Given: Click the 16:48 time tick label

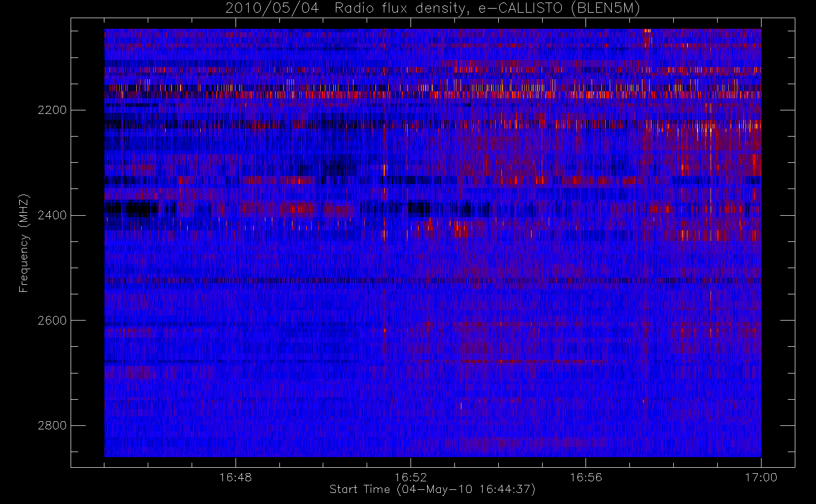Looking at the screenshot, I should click(236, 477).
